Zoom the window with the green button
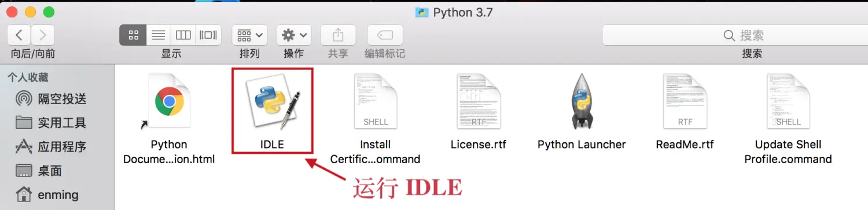Image resolution: width=868 pixels, height=210 pixels. tap(49, 12)
